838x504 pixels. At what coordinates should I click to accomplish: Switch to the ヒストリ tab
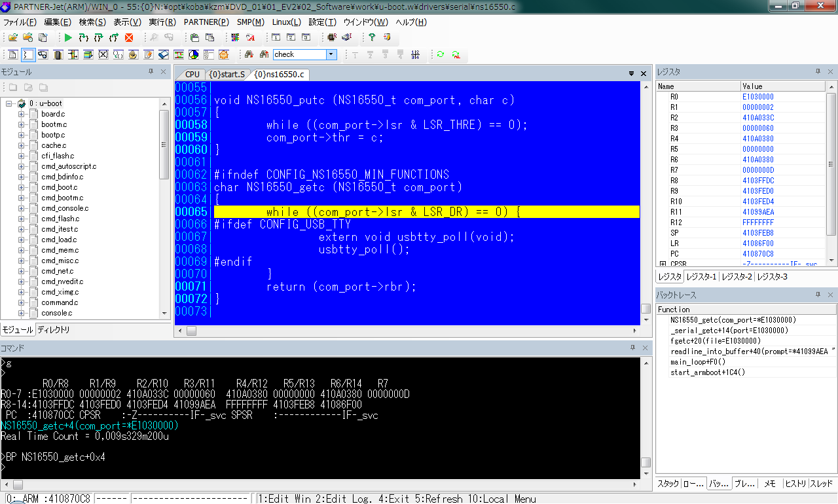(795, 484)
